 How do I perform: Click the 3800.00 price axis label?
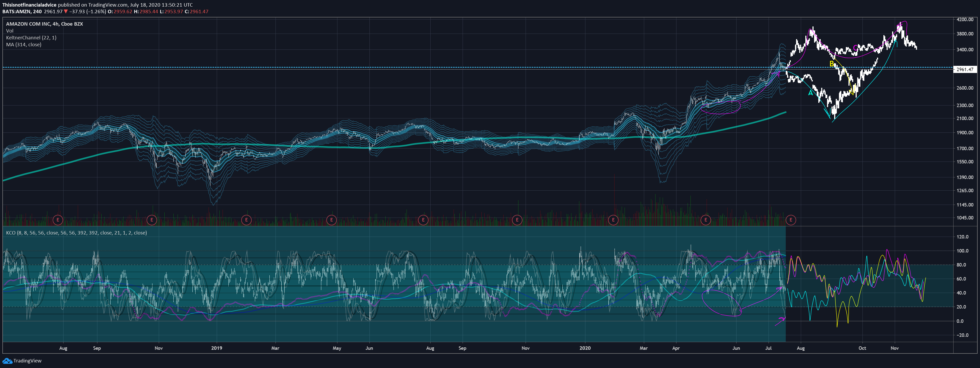965,34
